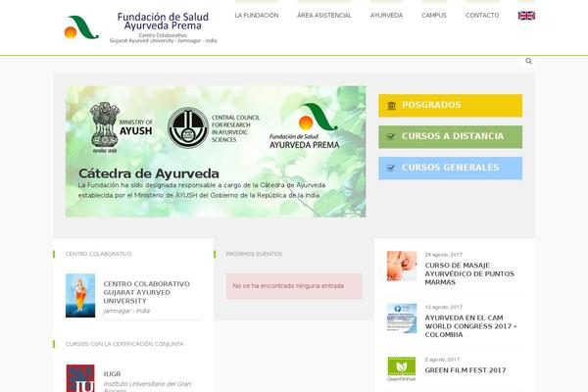Open the Cátedra de Ayurveda banner

(216, 152)
